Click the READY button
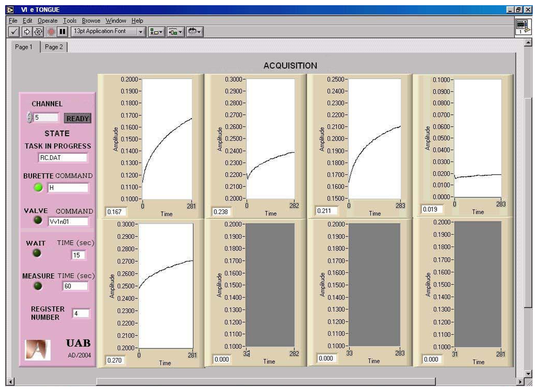538x392 pixels. (x=77, y=119)
